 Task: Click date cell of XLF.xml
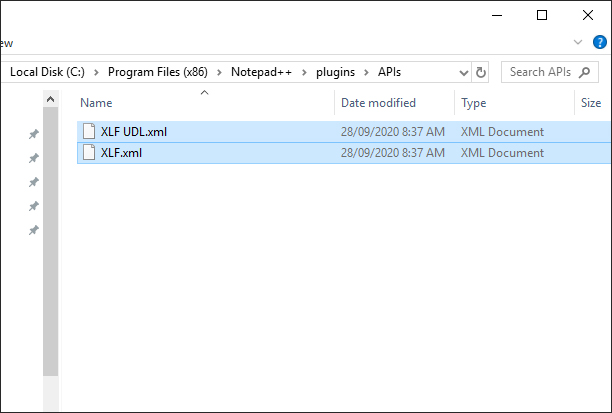(393, 153)
